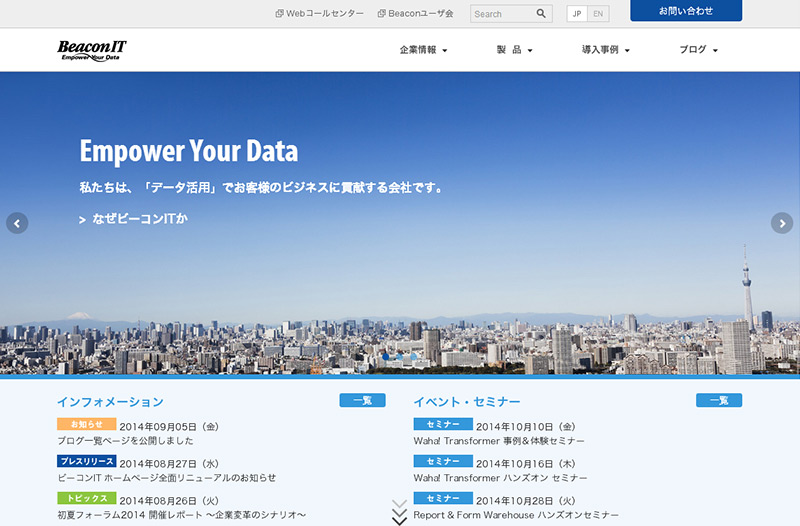Expand the 企業情報 menu
The height and width of the screenshot is (526, 800).
coord(423,50)
